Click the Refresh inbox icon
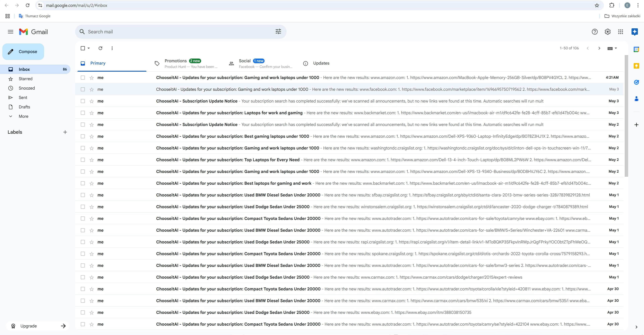 [100, 48]
